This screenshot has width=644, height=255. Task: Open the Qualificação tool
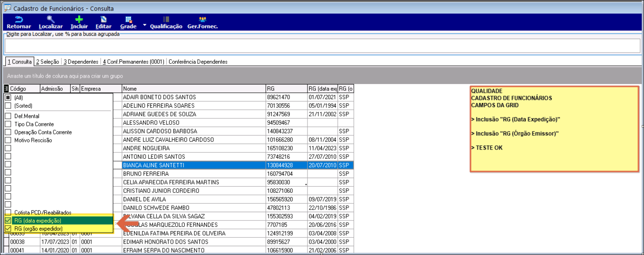point(166,19)
